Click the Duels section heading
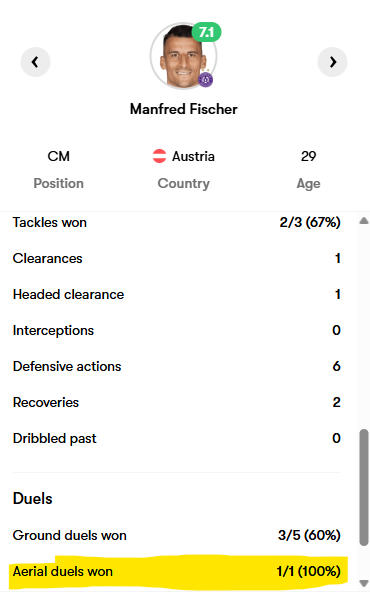Viewport: 370px width, 603px height. coord(32,499)
